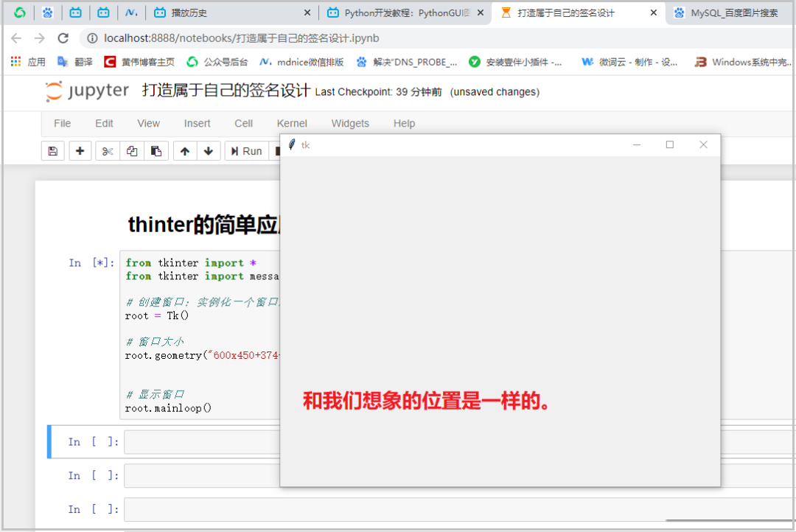Reload the page with the refresh icon
The width and height of the screenshot is (796, 532).
tap(64, 38)
